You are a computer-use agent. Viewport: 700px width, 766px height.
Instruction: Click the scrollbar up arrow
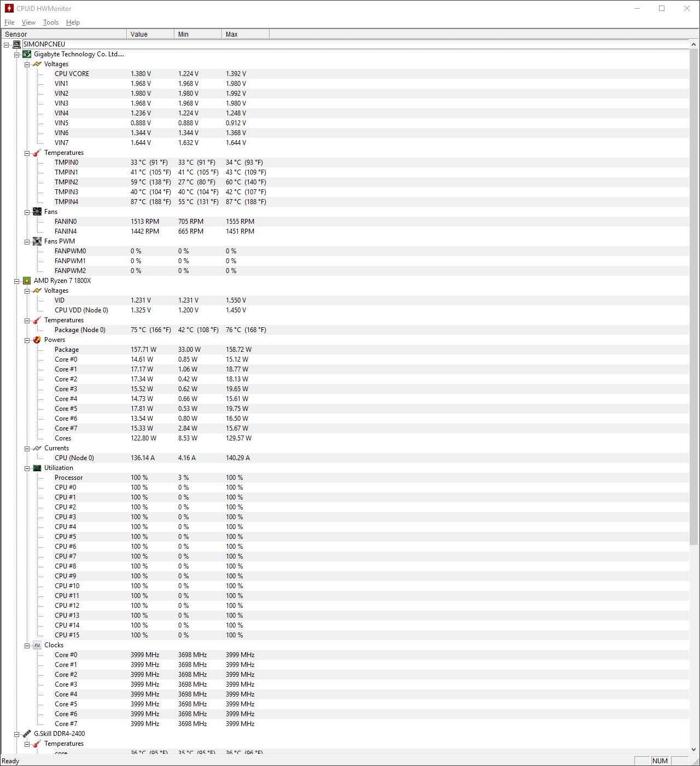pyautogui.click(x=694, y=44)
